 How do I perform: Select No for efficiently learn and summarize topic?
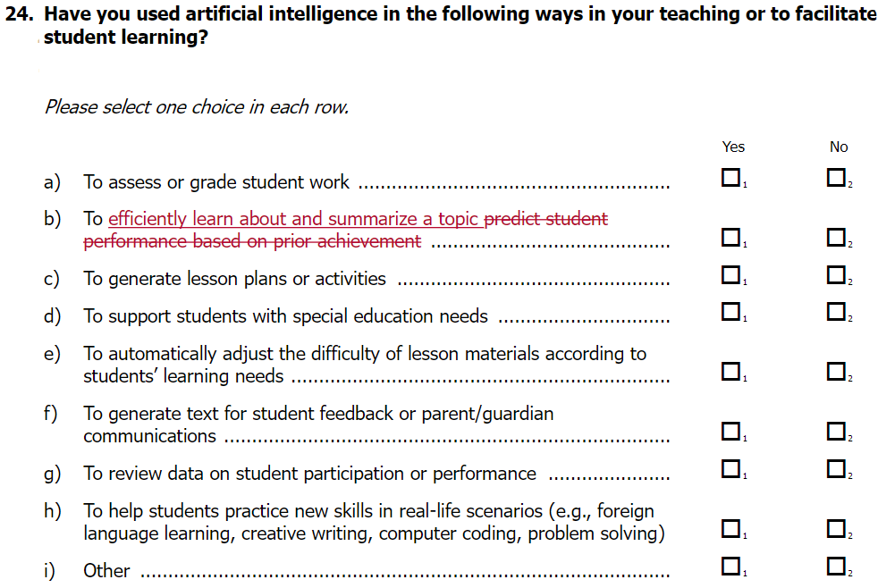[837, 238]
